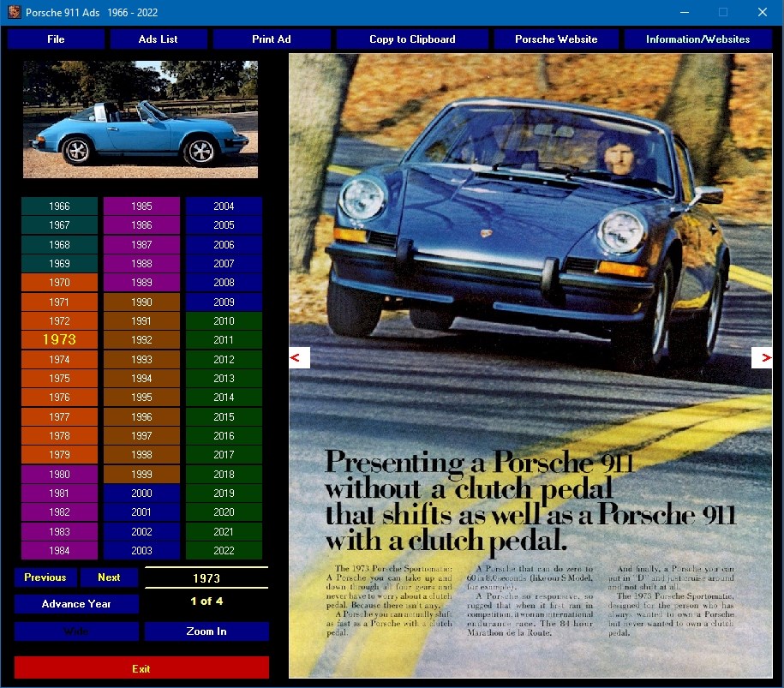Select year 2006
784x688 pixels.
point(224,244)
